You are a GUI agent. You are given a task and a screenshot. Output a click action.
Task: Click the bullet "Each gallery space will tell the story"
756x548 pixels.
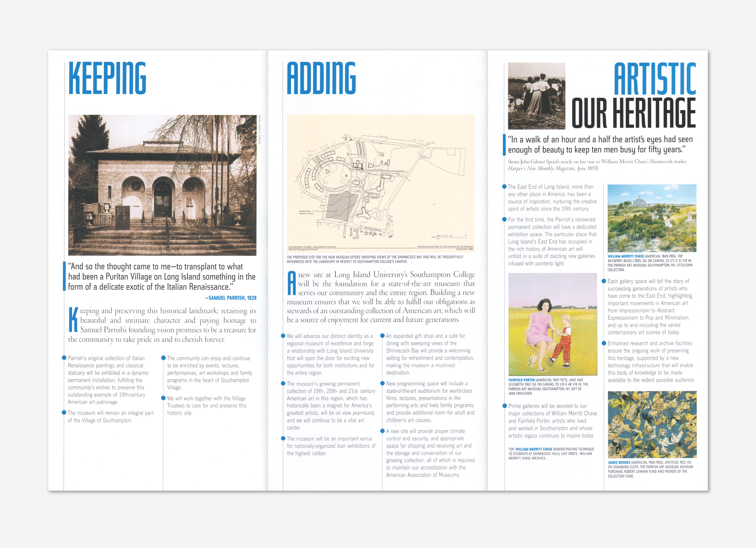click(650, 307)
